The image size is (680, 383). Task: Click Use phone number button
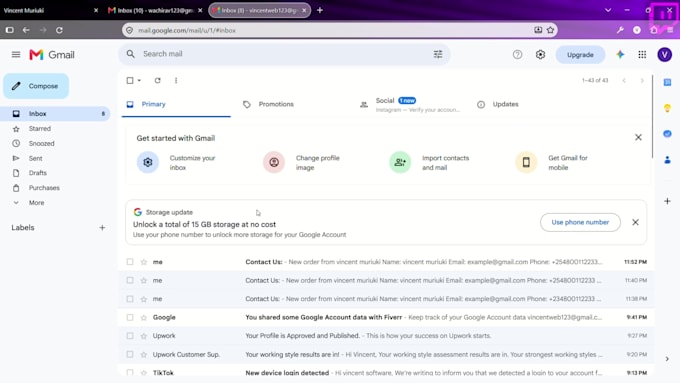pyautogui.click(x=580, y=222)
